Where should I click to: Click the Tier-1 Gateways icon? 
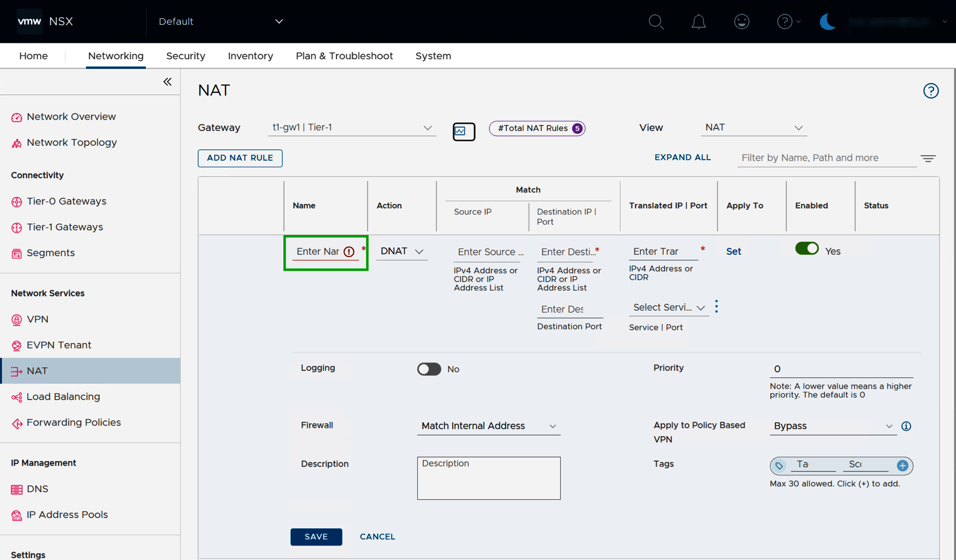[16, 227]
